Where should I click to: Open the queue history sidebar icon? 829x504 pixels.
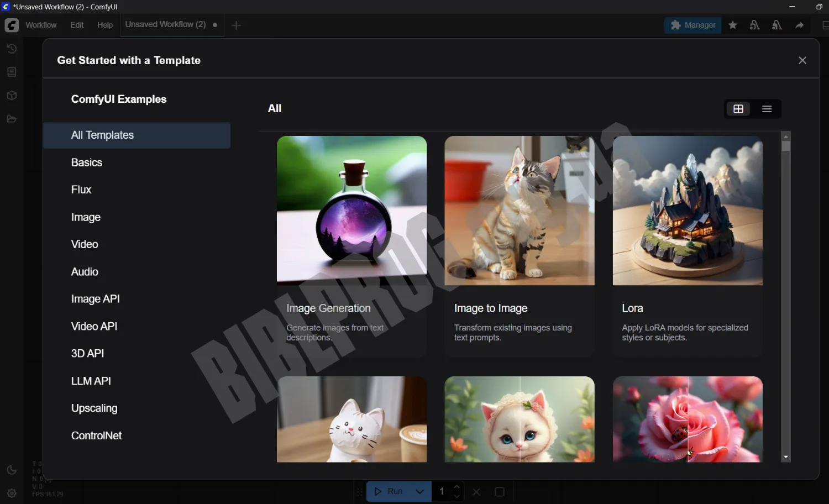tap(12, 49)
